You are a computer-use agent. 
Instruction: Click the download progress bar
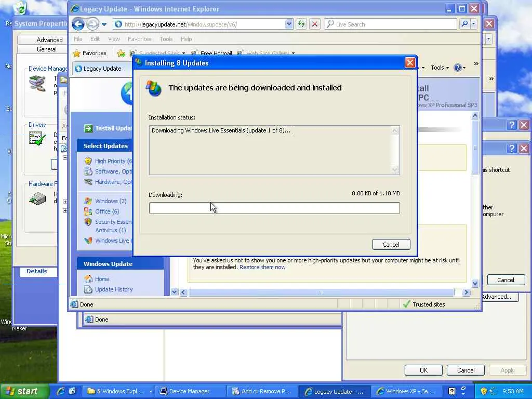click(x=274, y=208)
